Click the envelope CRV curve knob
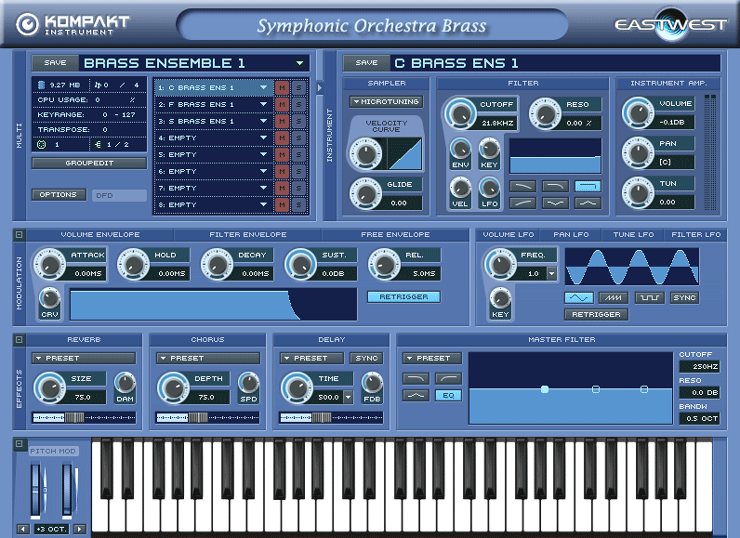The width and height of the screenshot is (740, 538). pos(50,298)
